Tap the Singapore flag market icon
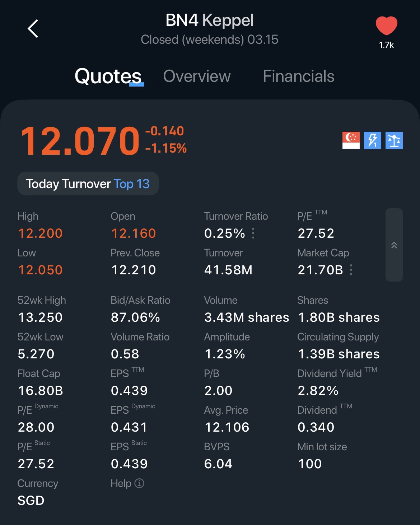The width and height of the screenshot is (420, 525). [351, 140]
